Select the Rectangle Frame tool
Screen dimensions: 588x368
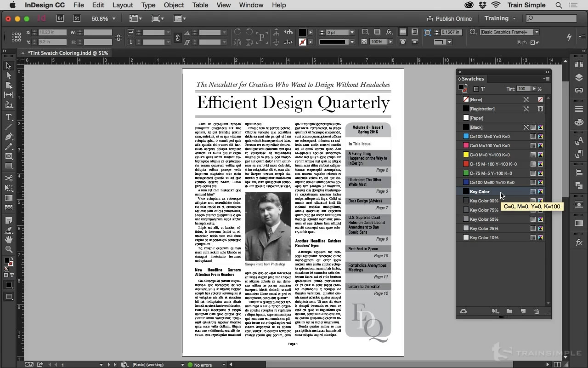8,156
